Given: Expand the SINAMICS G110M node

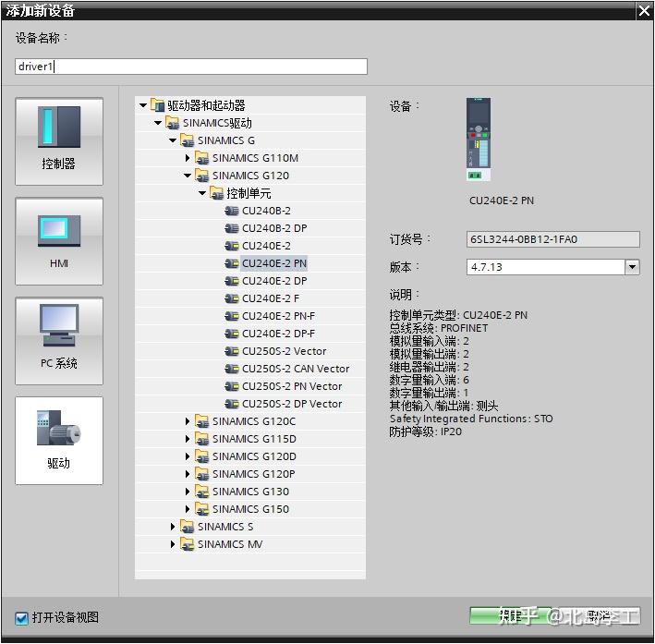Looking at the screenshot, I should [188, 158].
